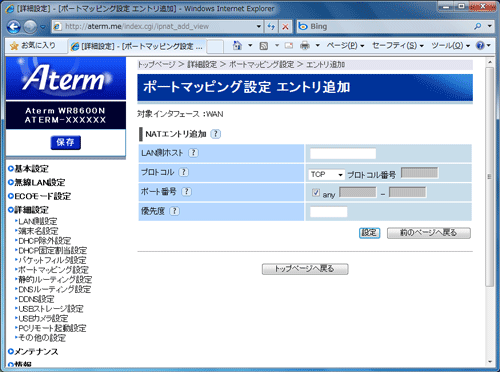This screenshot has width=500, height=372.
Task: Open help icon next to LAN側ホスト
Action: click(x=193, y=153)
